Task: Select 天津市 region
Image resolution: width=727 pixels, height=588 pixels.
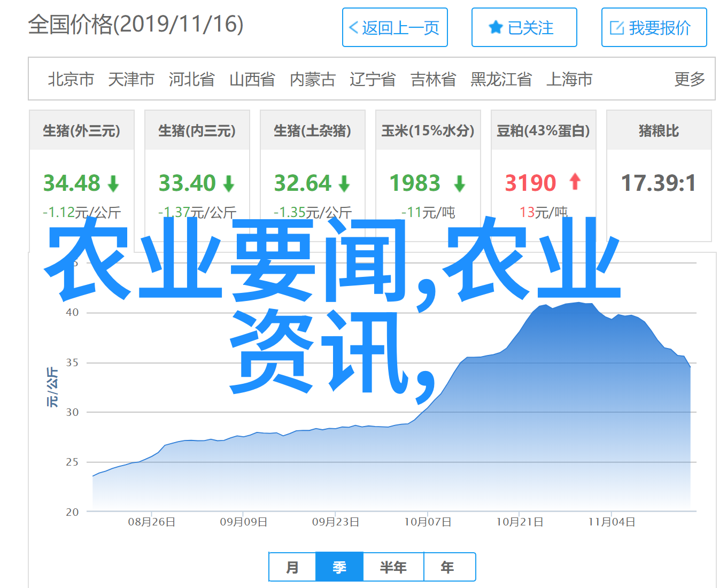Action: point(132,79)
